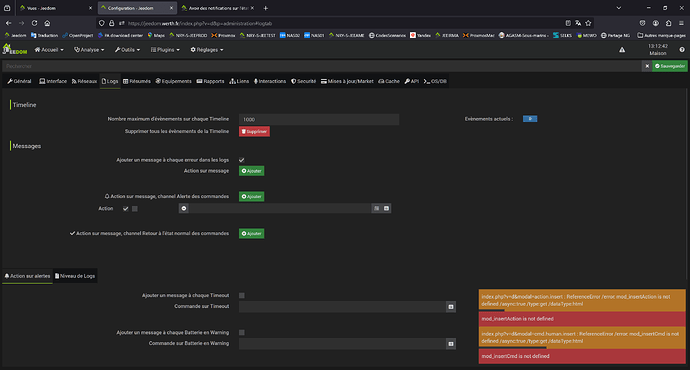This screenshot has height=370, width=690.
Task: Click Ajouter next to 'Action sur message'
Action: coord(251,171)
